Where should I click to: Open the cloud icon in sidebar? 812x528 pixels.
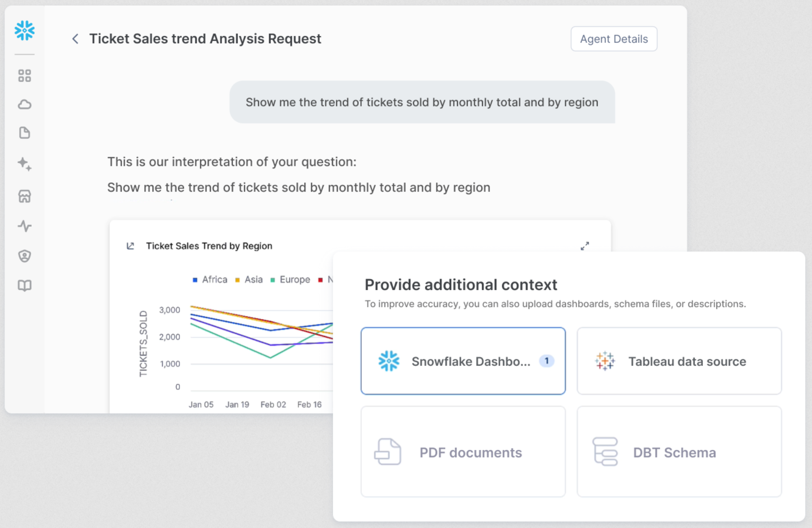[24, 105]
